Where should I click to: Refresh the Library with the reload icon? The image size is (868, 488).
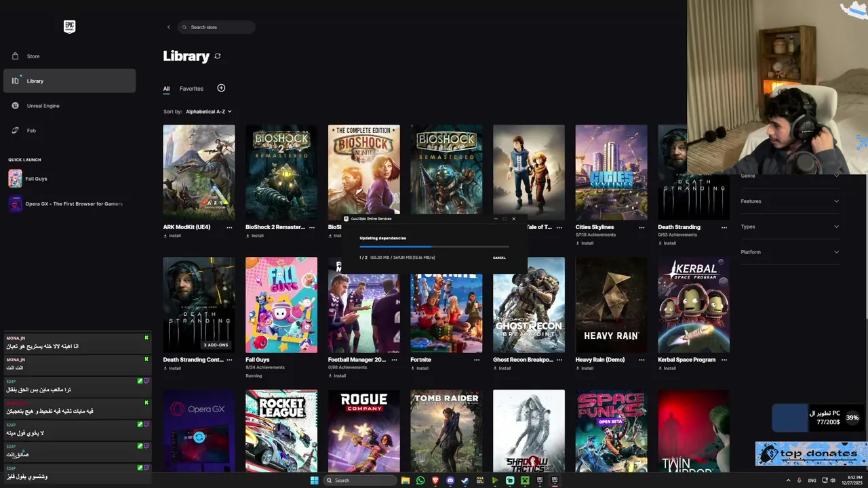tap(218, 56)
